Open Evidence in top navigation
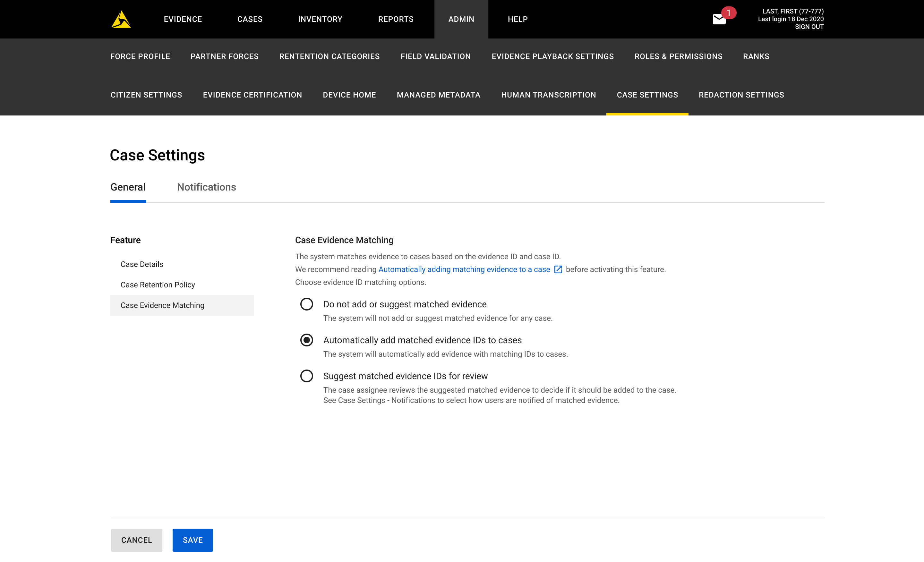Image resolution: width=924 pixels, height=562 pixels. click(183, 19)
